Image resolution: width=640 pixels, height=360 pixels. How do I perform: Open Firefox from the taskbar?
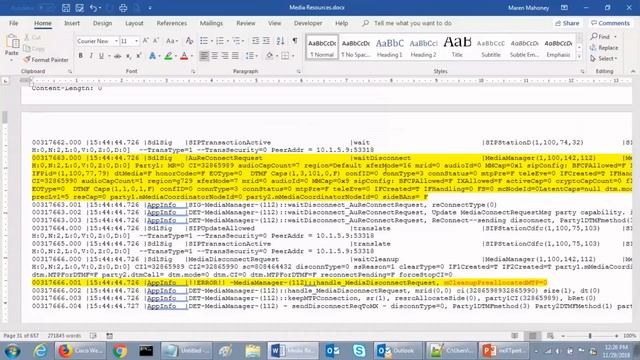[80, 351]
